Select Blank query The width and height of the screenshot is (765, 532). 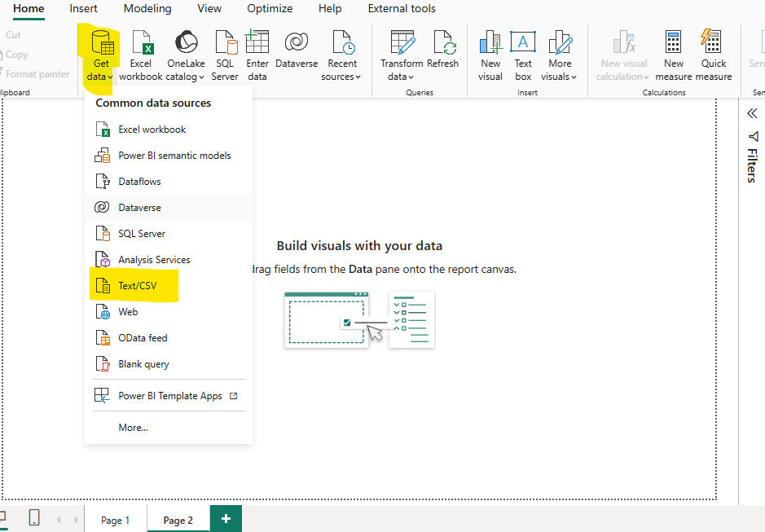coord(169,364)
